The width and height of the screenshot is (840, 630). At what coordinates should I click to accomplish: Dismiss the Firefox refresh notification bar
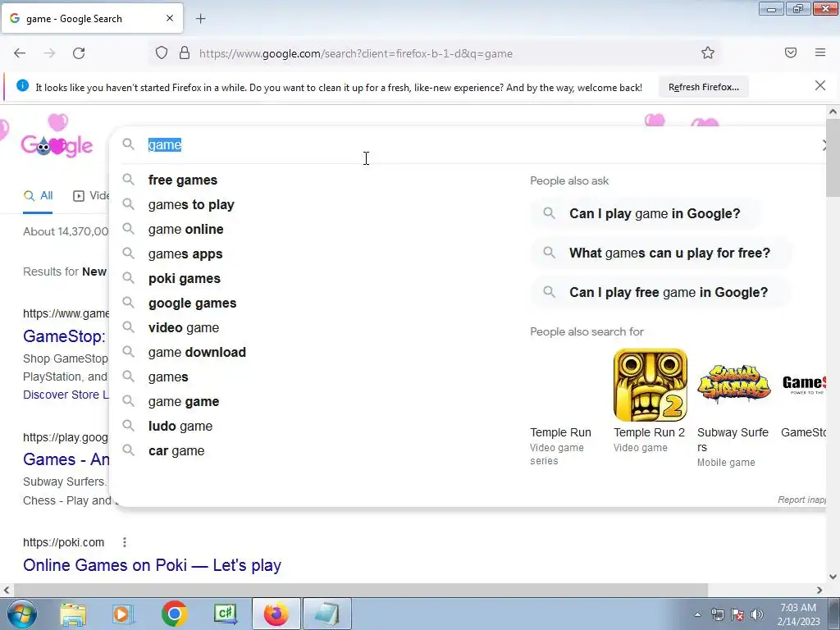click(820, 85)
